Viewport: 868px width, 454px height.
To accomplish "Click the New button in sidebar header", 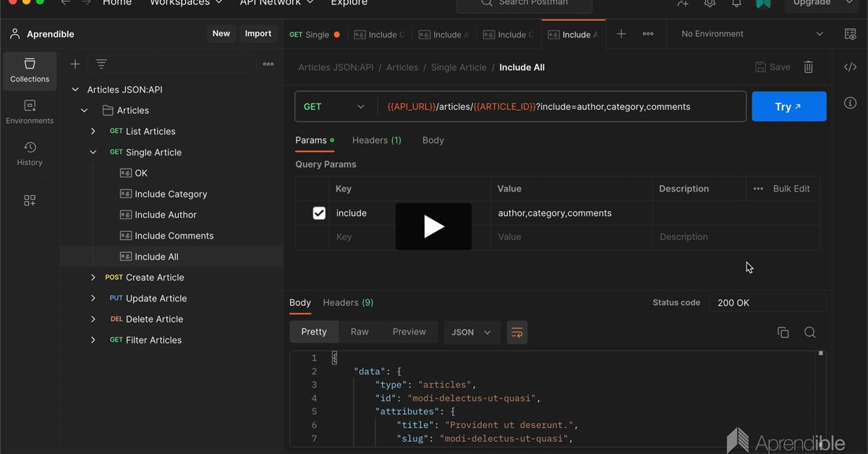I will click(x=221, y=33).
